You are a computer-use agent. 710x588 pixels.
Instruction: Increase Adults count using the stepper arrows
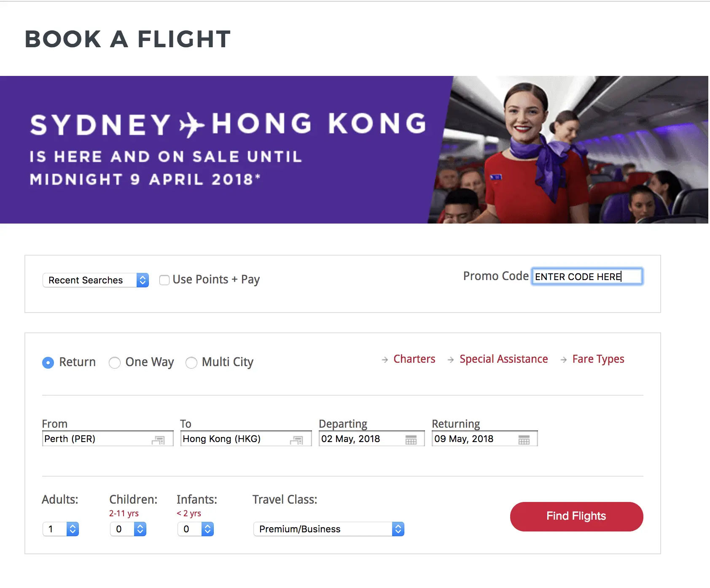tap(73, 526)
